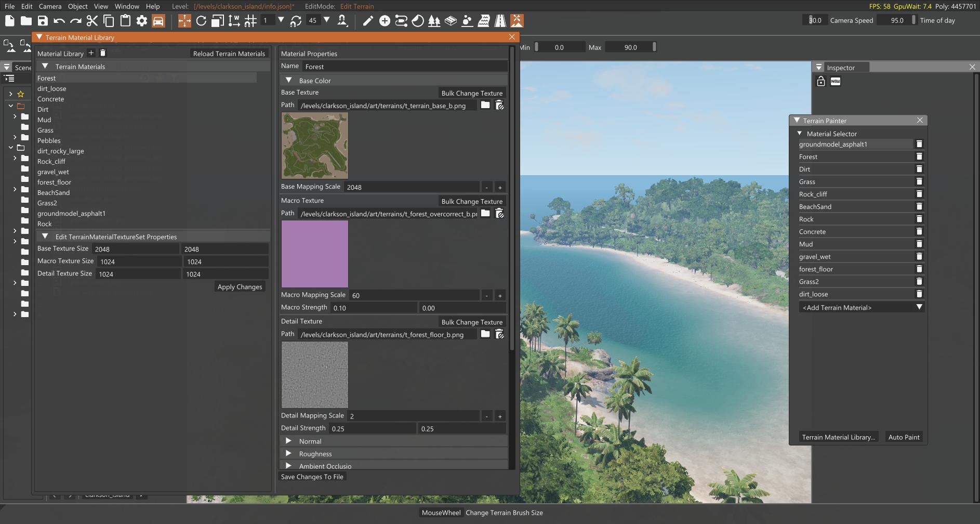Image resolution: width=980 pixels, height=524 pixels.
Task: Create a new level with the blank-page icon
Action: point(9,21)
